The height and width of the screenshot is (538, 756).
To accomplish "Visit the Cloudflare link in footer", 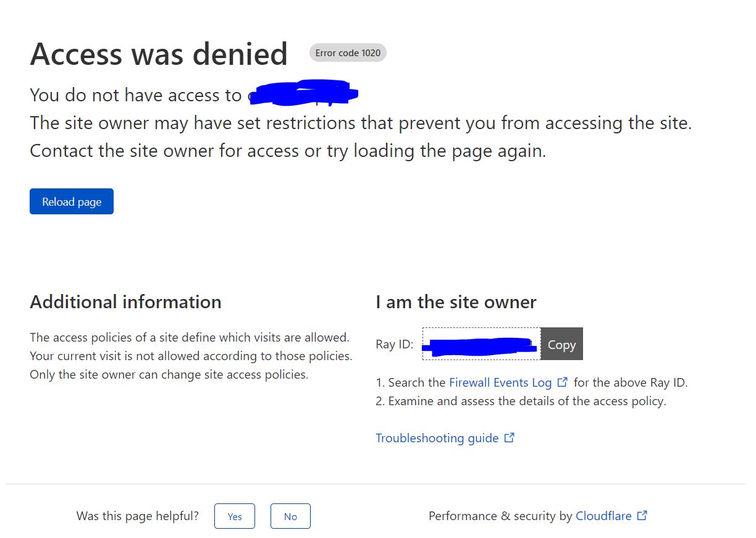I will pos(603,516).
